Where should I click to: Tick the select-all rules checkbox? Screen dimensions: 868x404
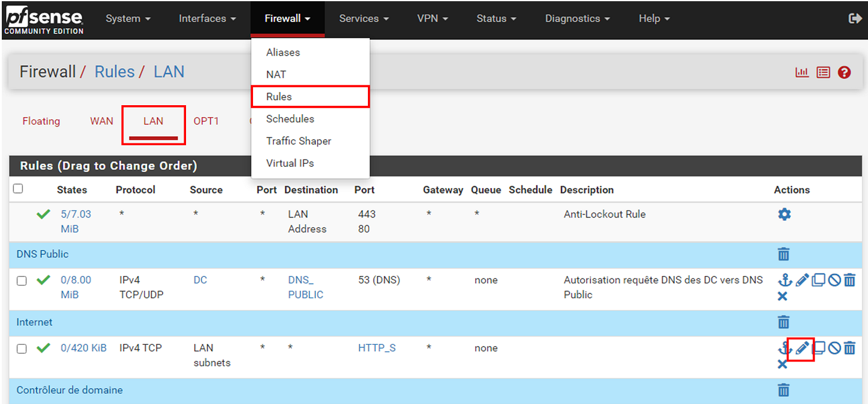click(x=18, y=188)
